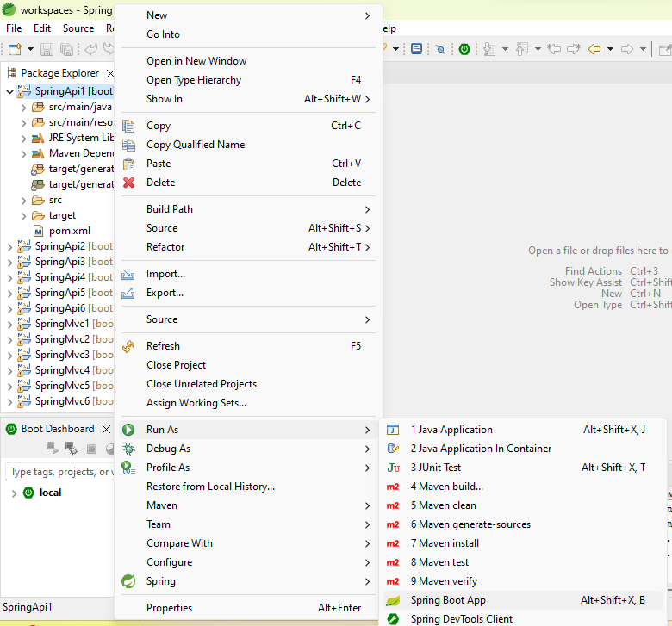The image size is (672, 626).
Task: Click the green Run As play icon
Action: pos(128,430)
